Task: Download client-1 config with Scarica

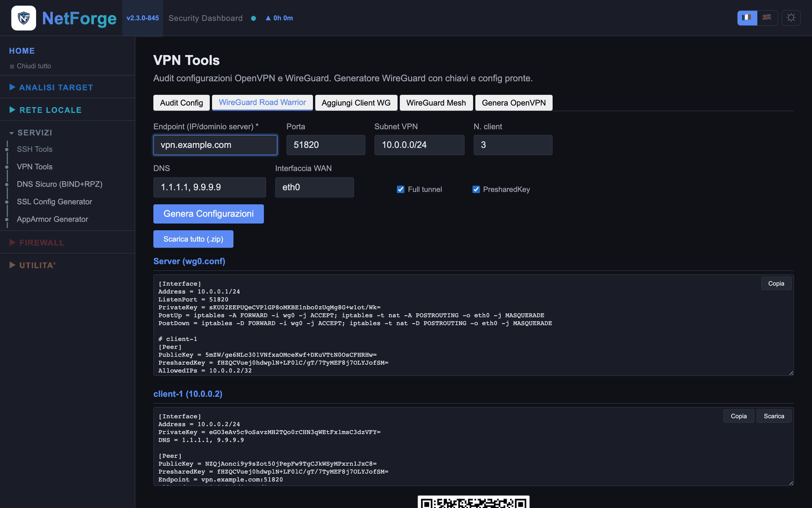Action: click(x=774, y=416)
